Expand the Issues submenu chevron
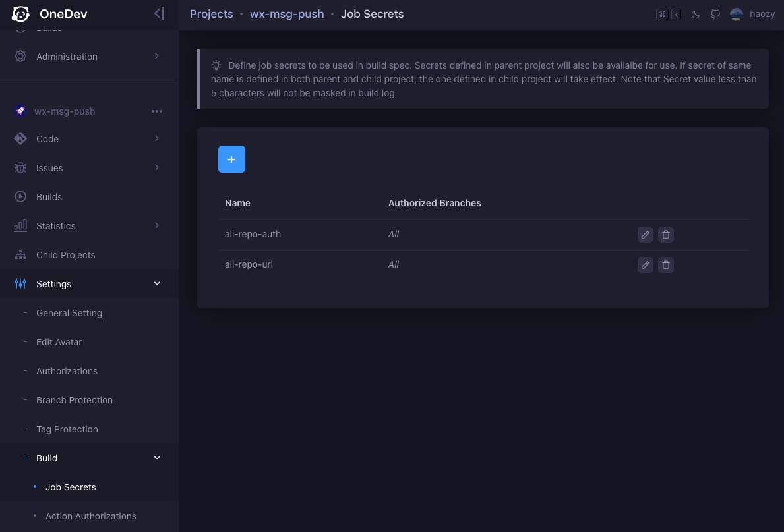This screenshot has height=532, width=784. [x=157, y=167]
